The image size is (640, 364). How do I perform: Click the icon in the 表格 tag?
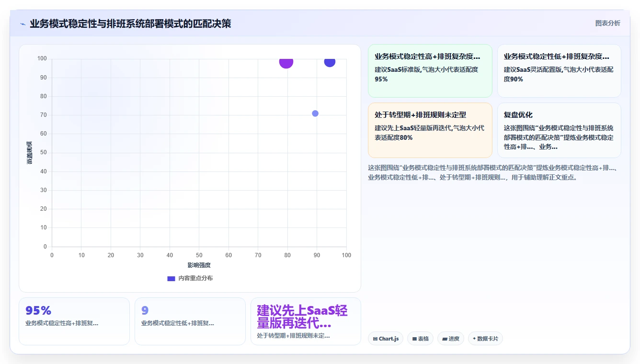tap(414, 339)
